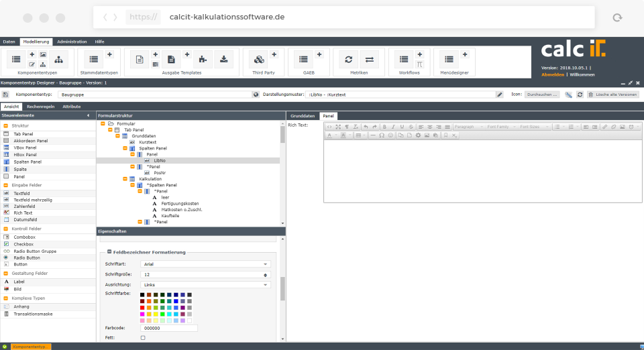Click the pencil icon beside Darstellungsmuster

point(499,95)
